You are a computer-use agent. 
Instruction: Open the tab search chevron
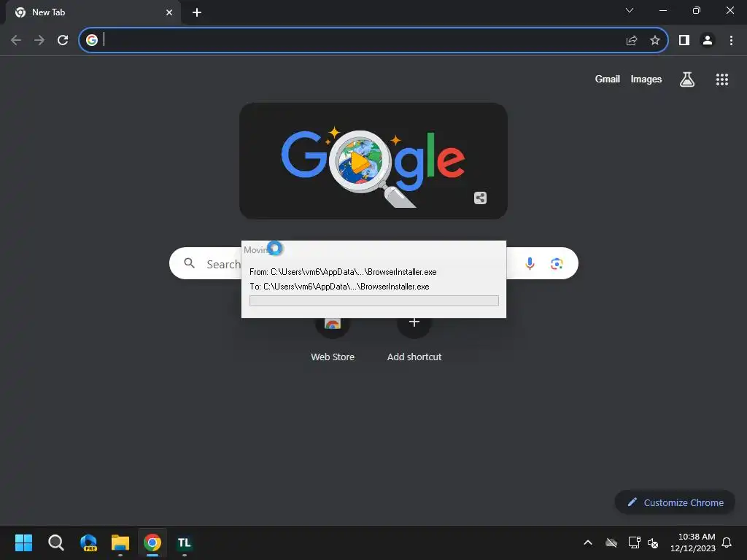click(x=630, y=10)
